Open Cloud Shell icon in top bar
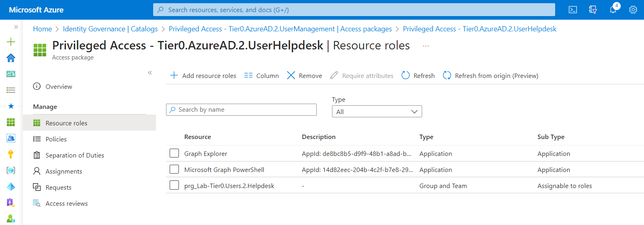Screen dimensions: 644x225 point(573,10)
